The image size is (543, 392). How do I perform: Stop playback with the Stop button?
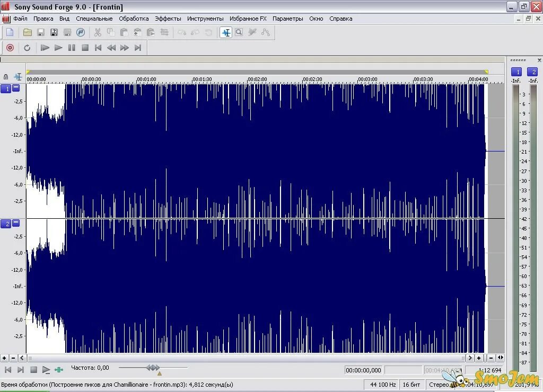pos(85,48)
